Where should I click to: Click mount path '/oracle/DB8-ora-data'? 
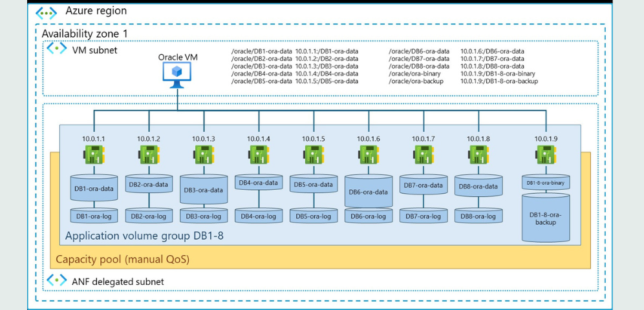[x=419, y=67]
